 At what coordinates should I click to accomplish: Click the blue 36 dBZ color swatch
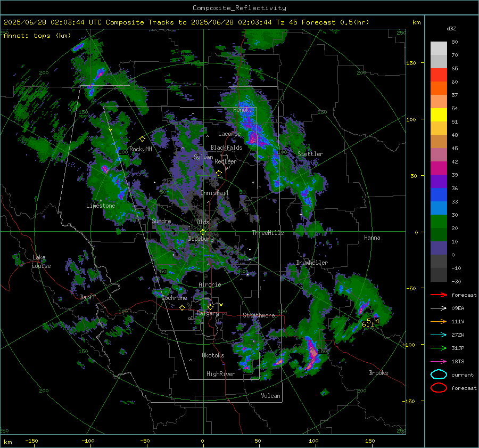tap(439, 194)
